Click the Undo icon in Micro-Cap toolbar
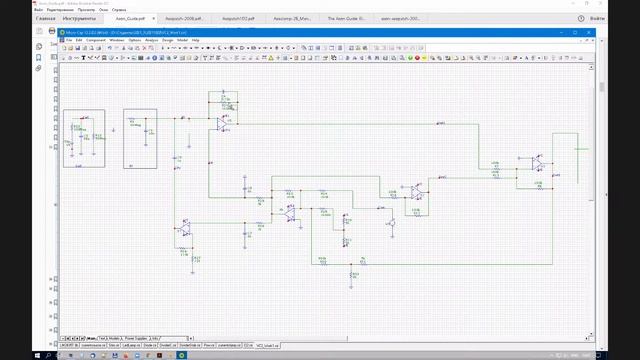Image resolution: width=640 pixels, height=360 pixels. 110,48
